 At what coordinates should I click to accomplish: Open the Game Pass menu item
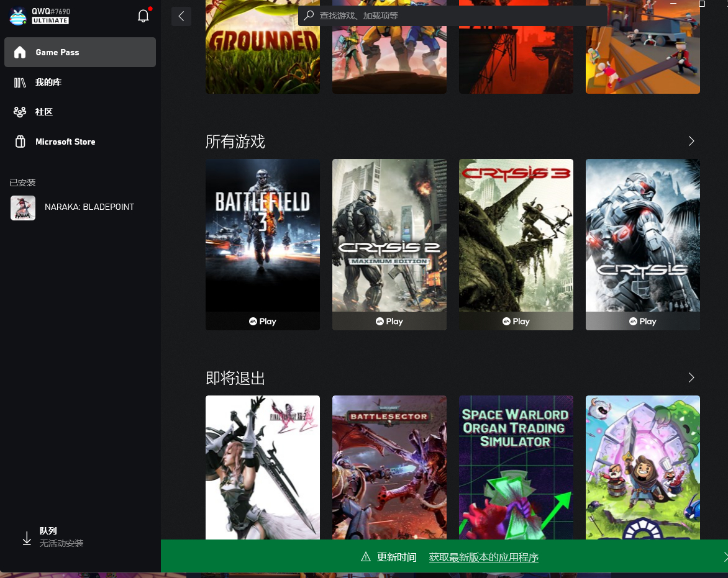[80, 52]
